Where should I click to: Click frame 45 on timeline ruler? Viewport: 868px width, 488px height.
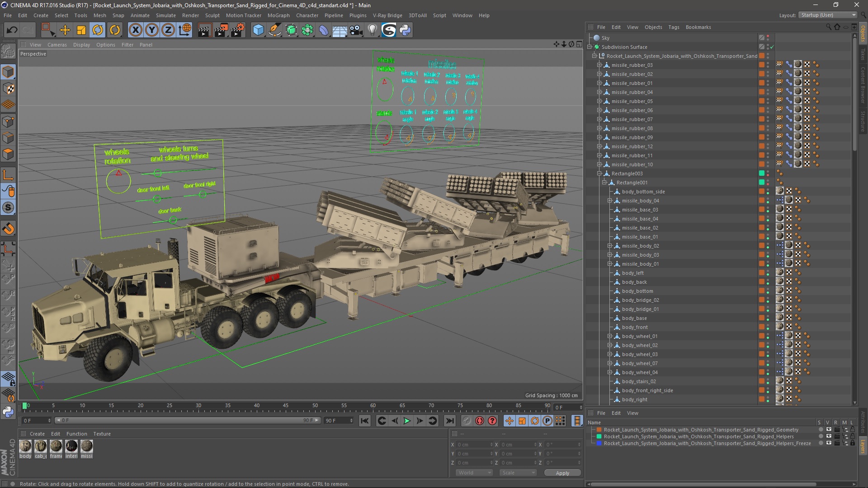[x=286, y=406]
